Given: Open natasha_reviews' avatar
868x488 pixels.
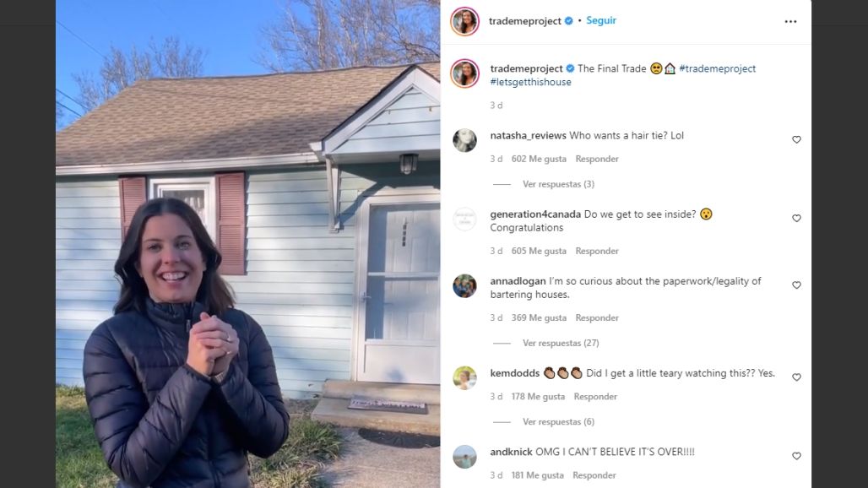Looking at the screenshot, I should click(464, 140).
